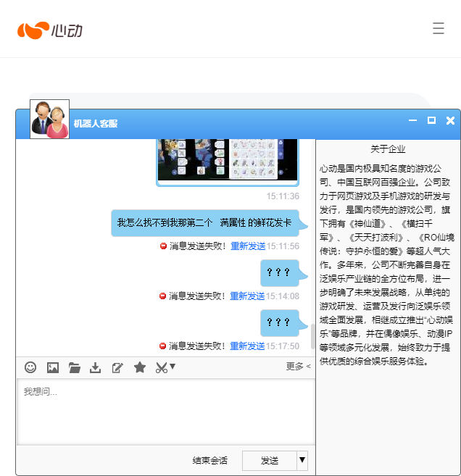Open the emoji picker smiley icon
This screenshot has height=476, width=461.
[30, 367]
